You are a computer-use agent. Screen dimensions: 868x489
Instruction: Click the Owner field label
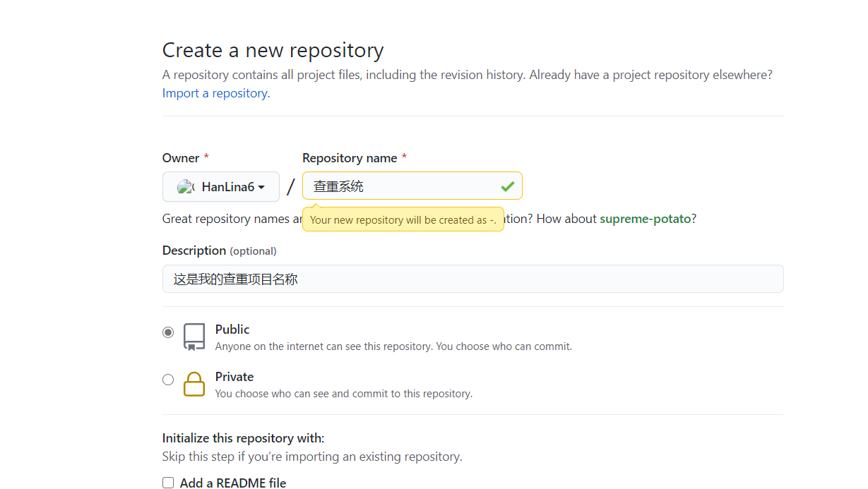click(x=186, y=158)
